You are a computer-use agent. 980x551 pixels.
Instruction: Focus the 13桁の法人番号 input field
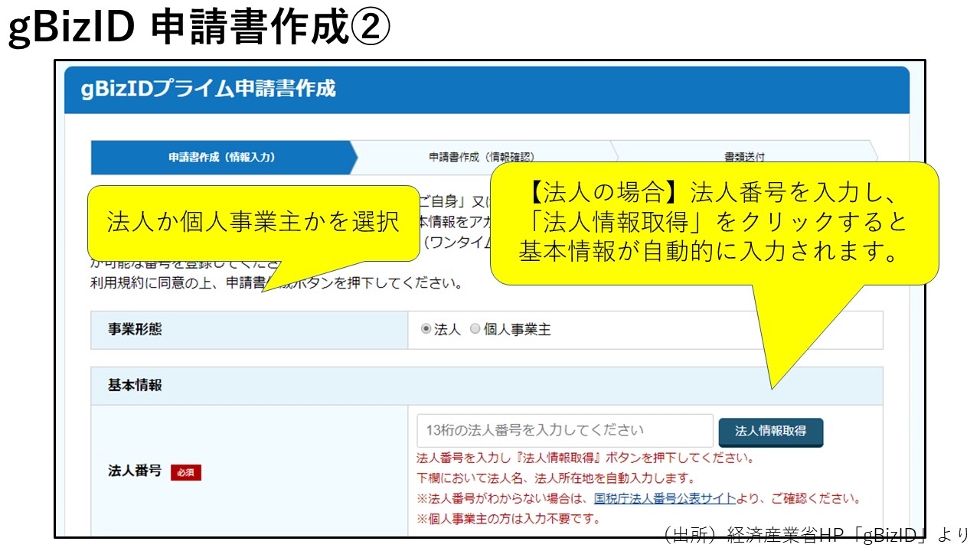tap(565, 431)
